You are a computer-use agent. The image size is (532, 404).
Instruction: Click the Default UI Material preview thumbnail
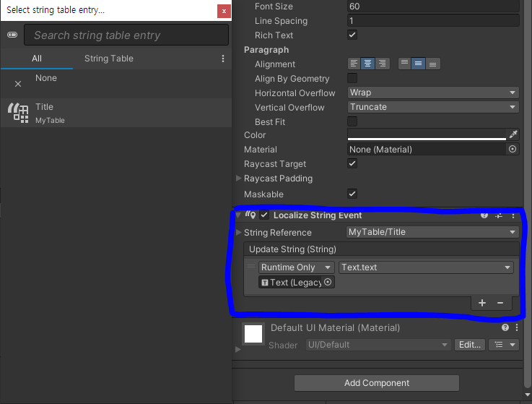point(253,334)
